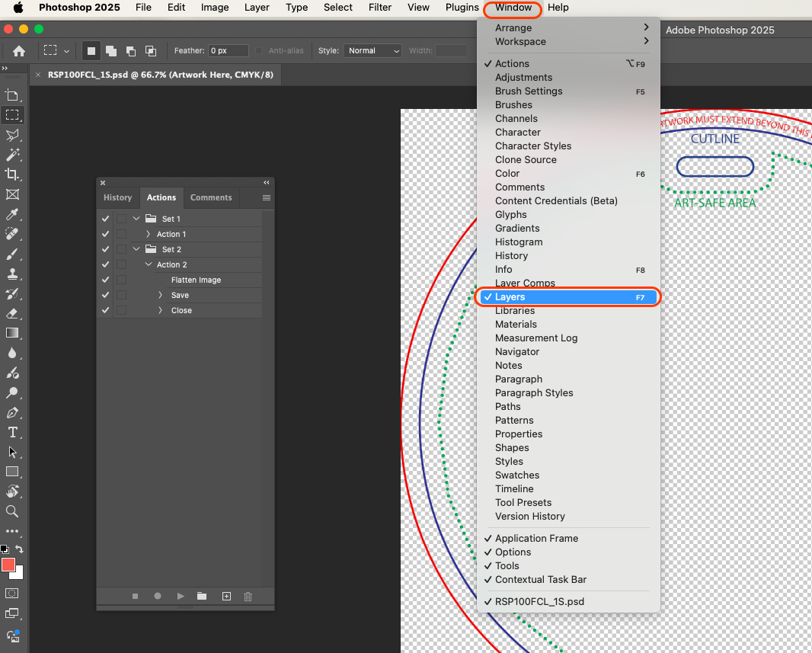Swap foreground and background colors
812x653 pixels.
[19, 549]
